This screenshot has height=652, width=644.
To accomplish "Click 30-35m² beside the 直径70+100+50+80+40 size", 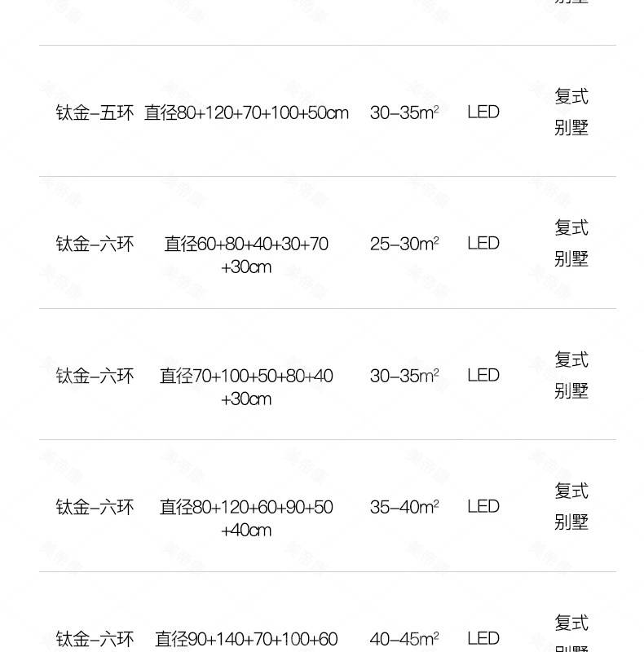I will (404, 376).
